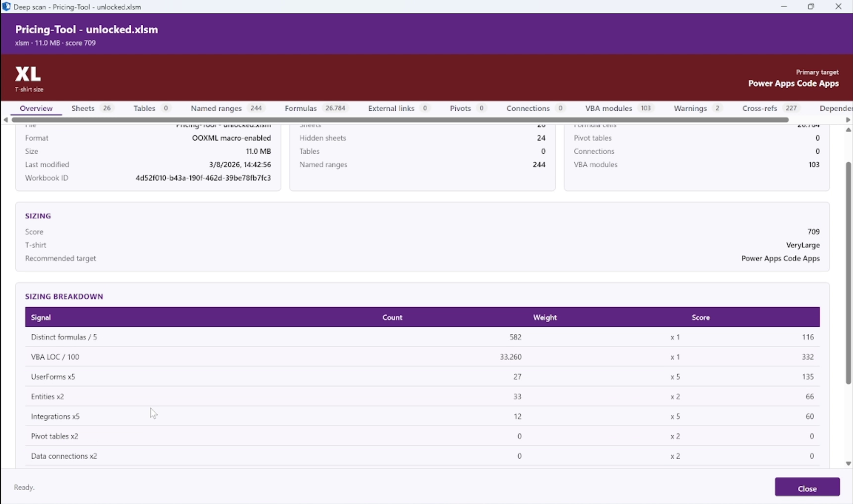Switch to the Overview tab
The width and height of the screenshot is (853, 504).
[x=36, y=108]
